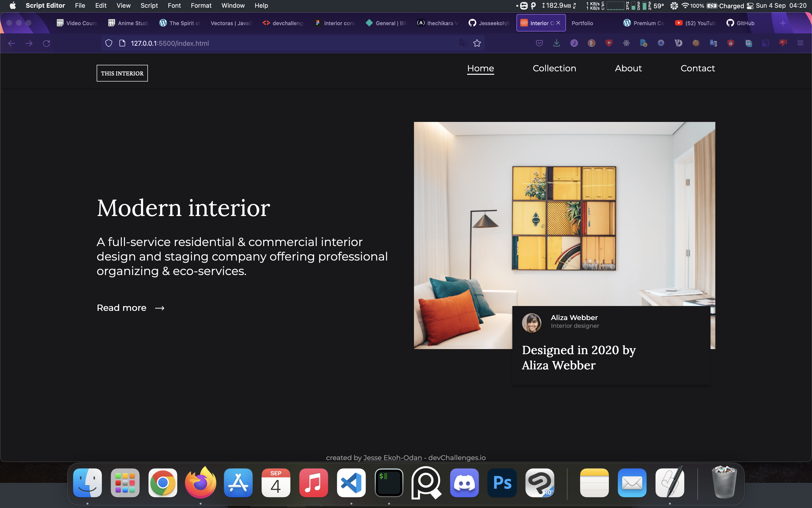Close the Interior tab
Screen dimensions: 812x508
(558, 23)
